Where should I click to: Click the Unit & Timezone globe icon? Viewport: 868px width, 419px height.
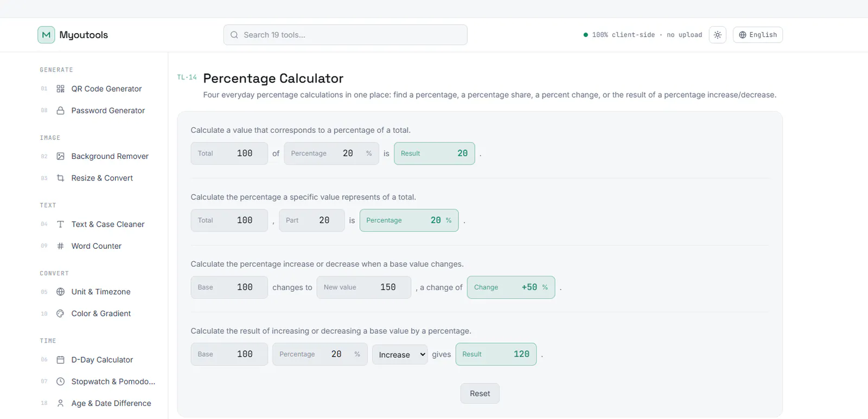[x=61, y=292]
